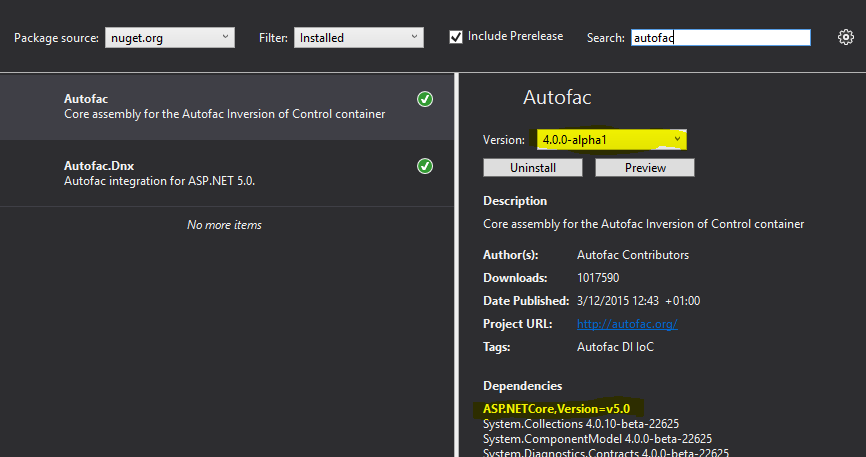Image resolution: width=866 pixels, height=457 pixels.
Task: Click the Tags value Autofac DI IoC
Action: [x=615, y=347]
